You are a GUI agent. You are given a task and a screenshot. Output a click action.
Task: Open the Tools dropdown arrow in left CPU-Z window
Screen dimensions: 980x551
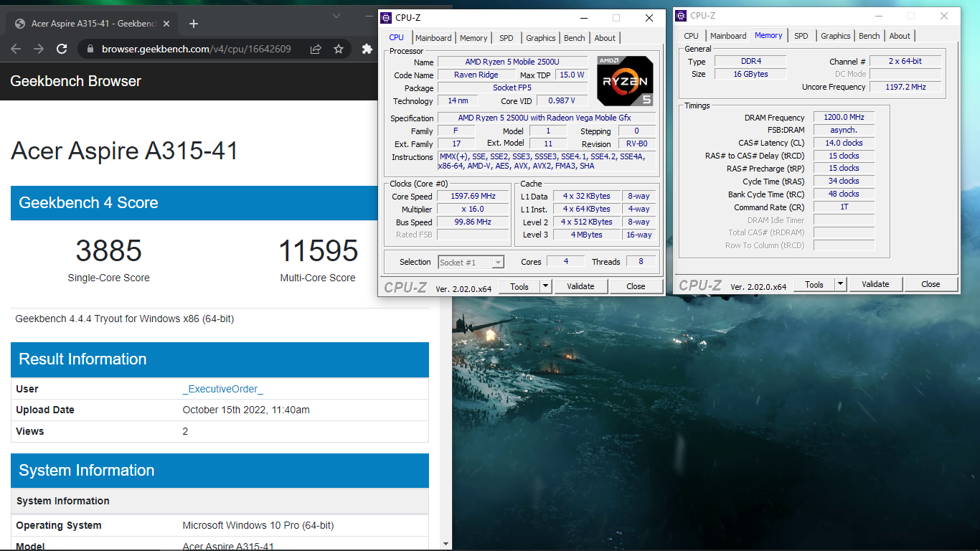pos(545,286)
